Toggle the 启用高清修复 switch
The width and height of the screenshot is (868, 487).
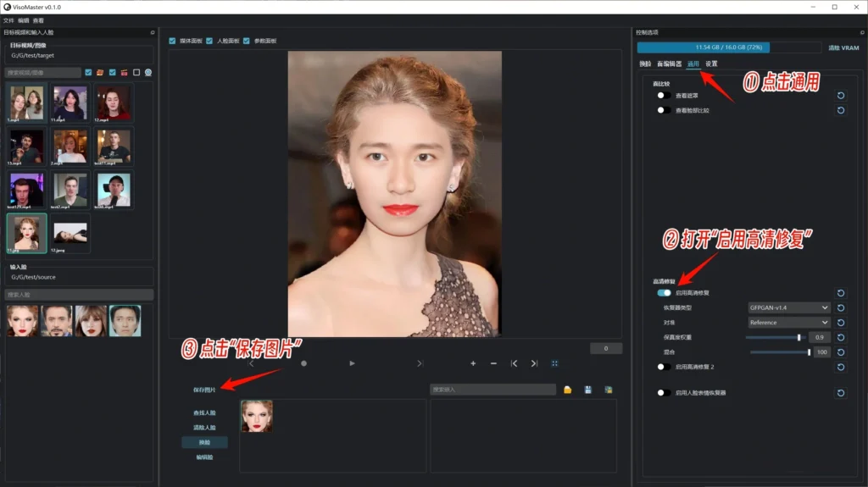tap(664, 293)
